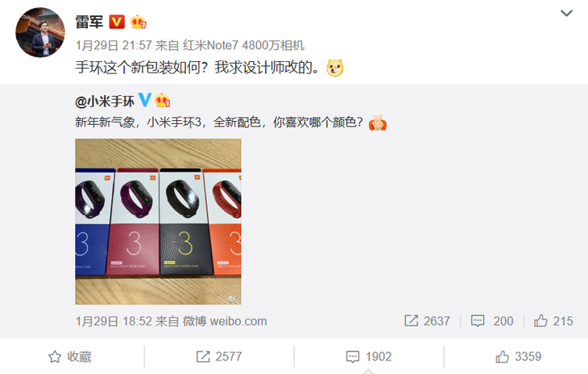This screenshot has height=374, width=588.
Task: Click the victory hand emoji
Action: click(x=378, y=123)
